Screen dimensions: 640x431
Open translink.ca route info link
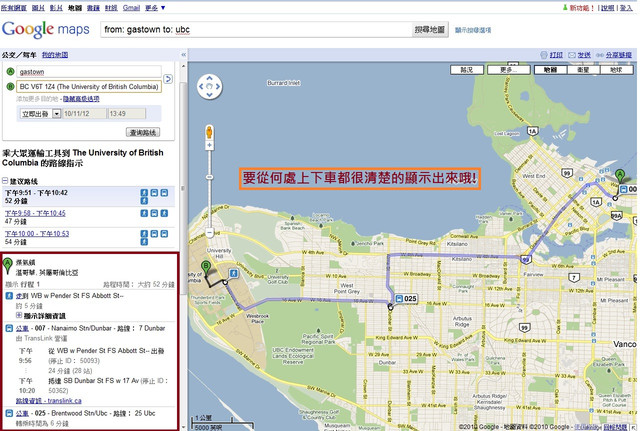tap(49, 401)
